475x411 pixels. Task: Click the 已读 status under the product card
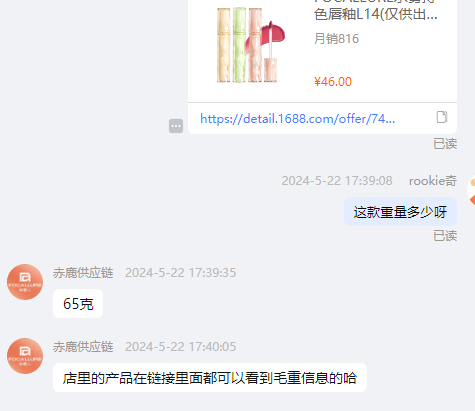(445, 144)
